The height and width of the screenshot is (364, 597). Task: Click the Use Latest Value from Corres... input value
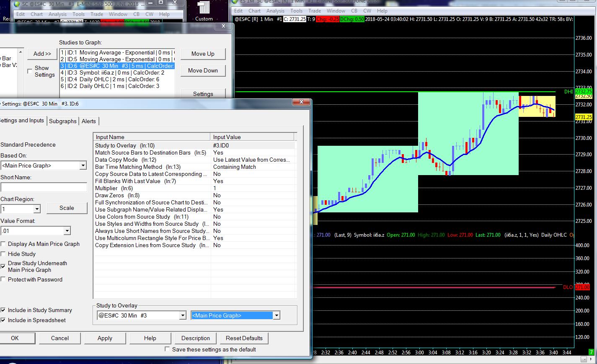pyautogui.click(x=251, y=160)
